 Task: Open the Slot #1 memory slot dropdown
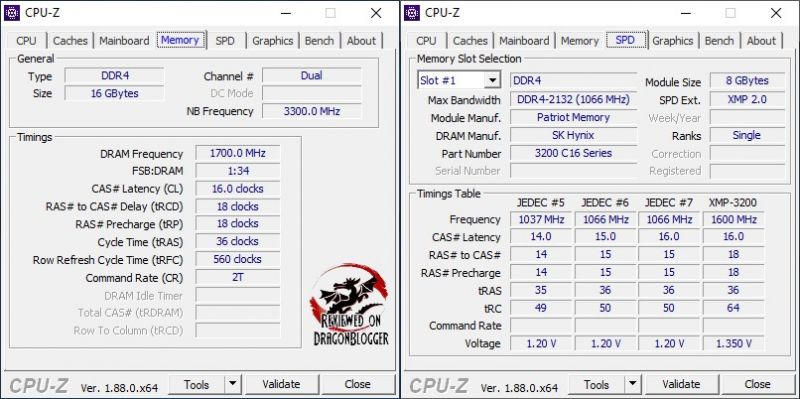458,80
